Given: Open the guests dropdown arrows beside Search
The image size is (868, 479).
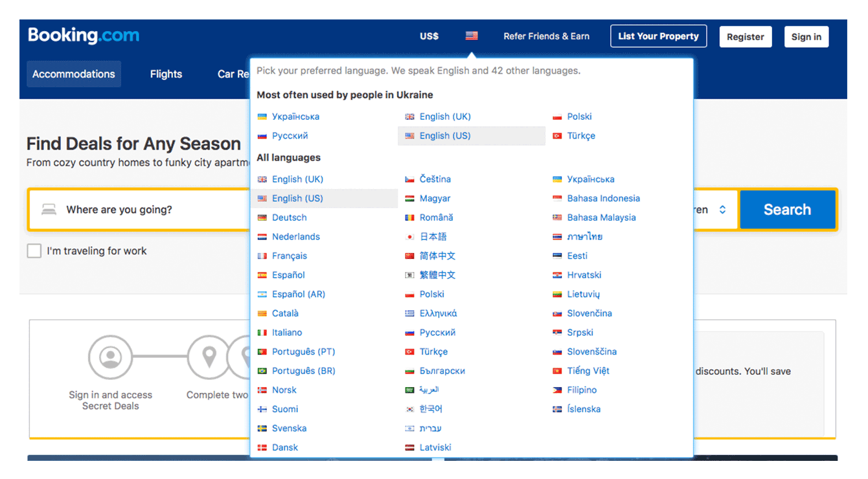Looking at the screenshot, I should pyautogui.click(x=722, y=210).
